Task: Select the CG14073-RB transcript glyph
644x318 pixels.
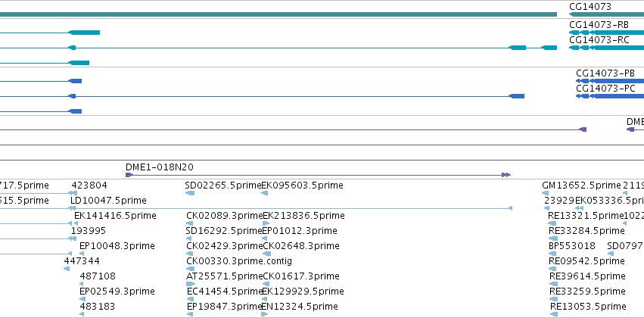Action: [x=606, y=33]
